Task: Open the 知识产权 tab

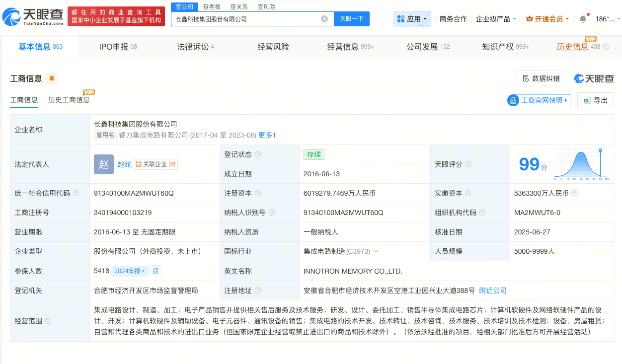Action: click(x=506, y=47)
